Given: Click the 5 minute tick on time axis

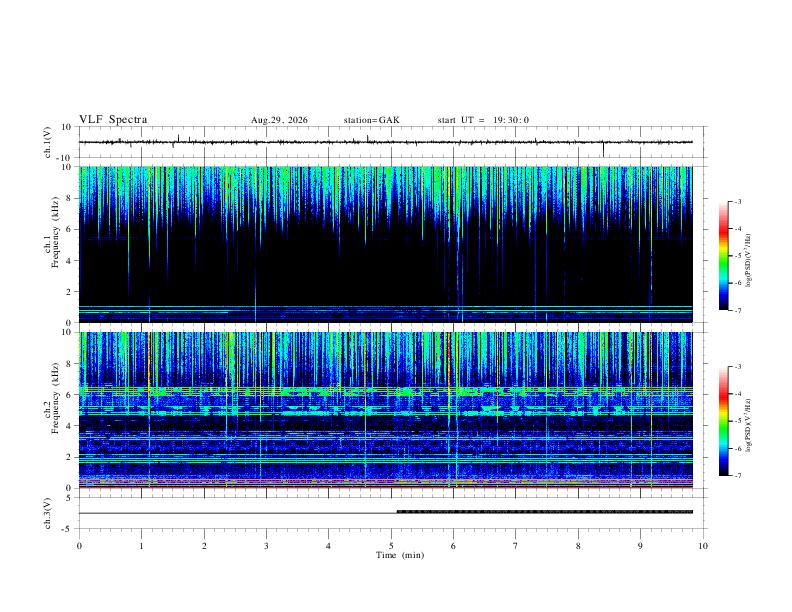Looking at the screenshot, I should (x=391, y=546).
